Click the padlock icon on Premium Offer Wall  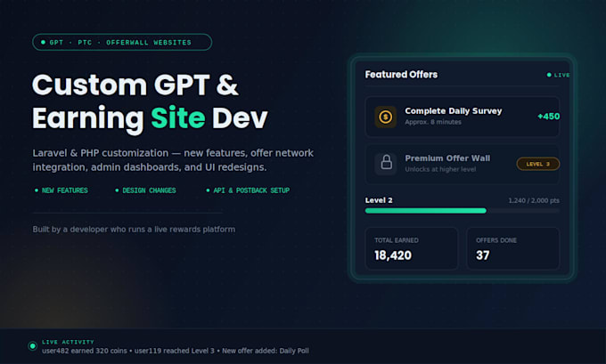pyautogui.click(x=386, y=163)
